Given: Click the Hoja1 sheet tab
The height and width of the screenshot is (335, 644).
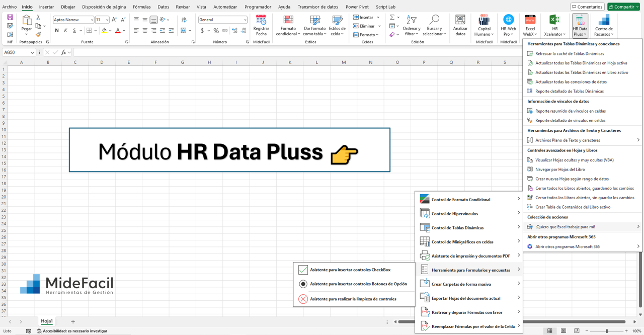Looking at the screenshot, I should (x=47, y=321).
